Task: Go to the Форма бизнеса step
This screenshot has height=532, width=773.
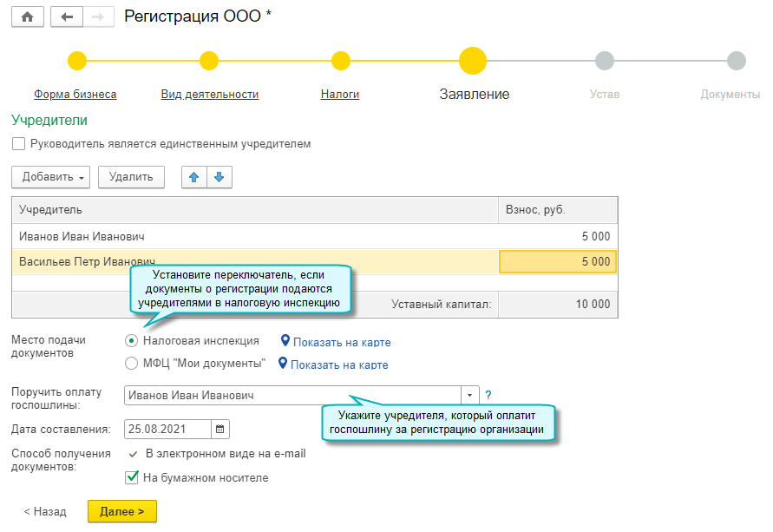Action: click(x=75, y=95)
